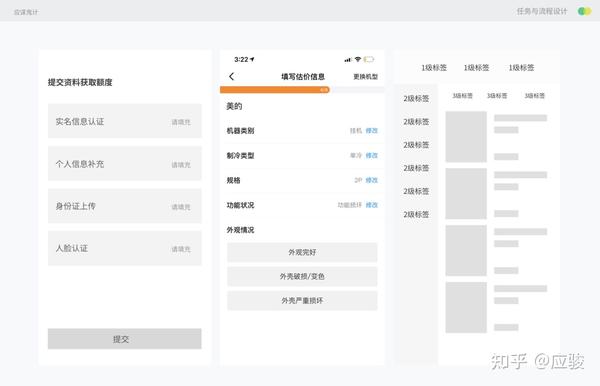The width and height of the screenshot is (600, 386).
Task: Click the 填写估价信息 title
Action: (x=303, y=77)
